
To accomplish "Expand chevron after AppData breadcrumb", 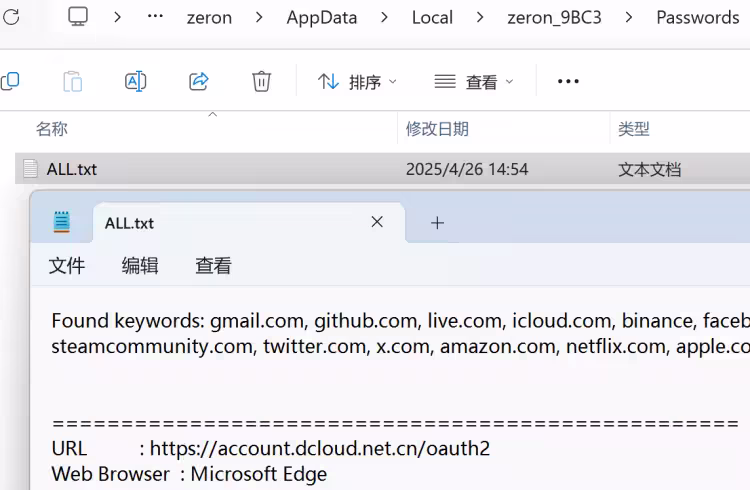I will (384, 18).
